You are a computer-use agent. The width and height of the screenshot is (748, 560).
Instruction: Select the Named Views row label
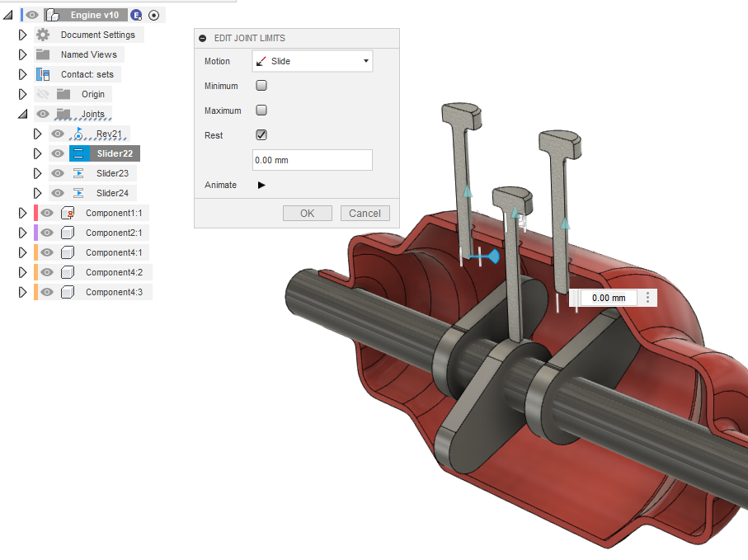click(x=89, y=54)
